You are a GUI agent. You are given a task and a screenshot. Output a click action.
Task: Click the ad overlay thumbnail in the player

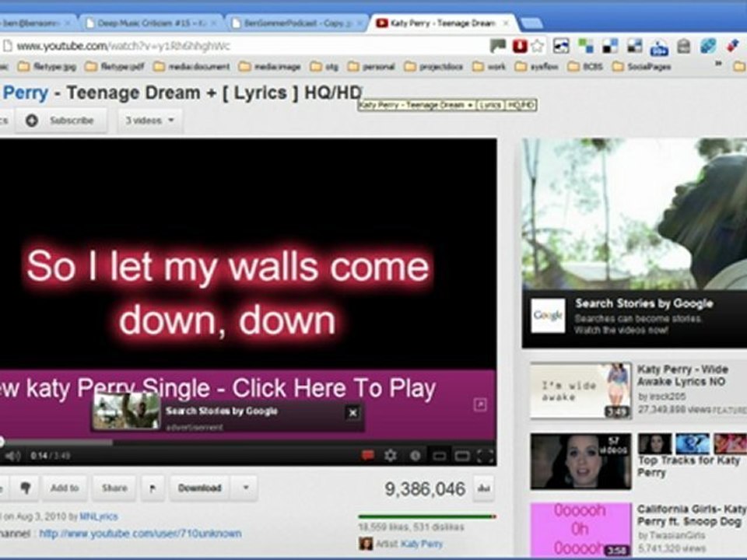click(x=126, y=411)
